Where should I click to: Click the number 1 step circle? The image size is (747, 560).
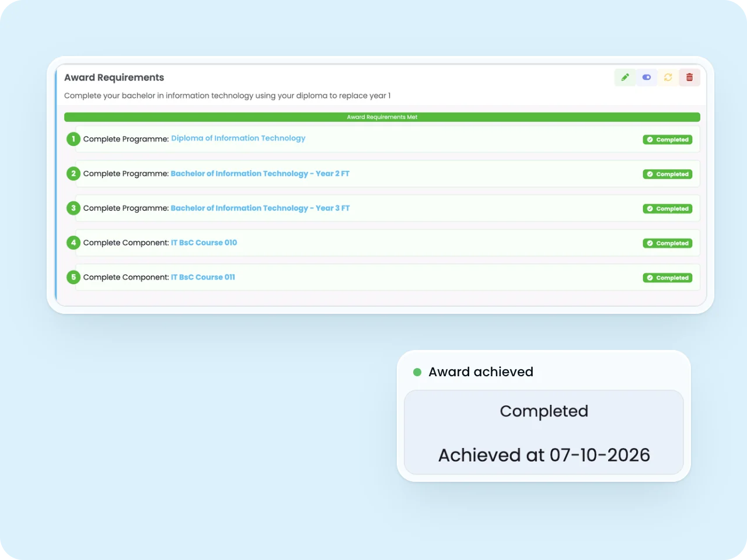pyautogui.click(x=74, y=139)
